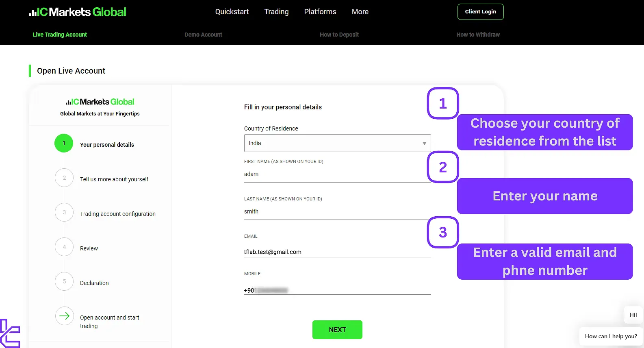
Task: Click the First Name field containing adam
Action: (x=337, y=174)
